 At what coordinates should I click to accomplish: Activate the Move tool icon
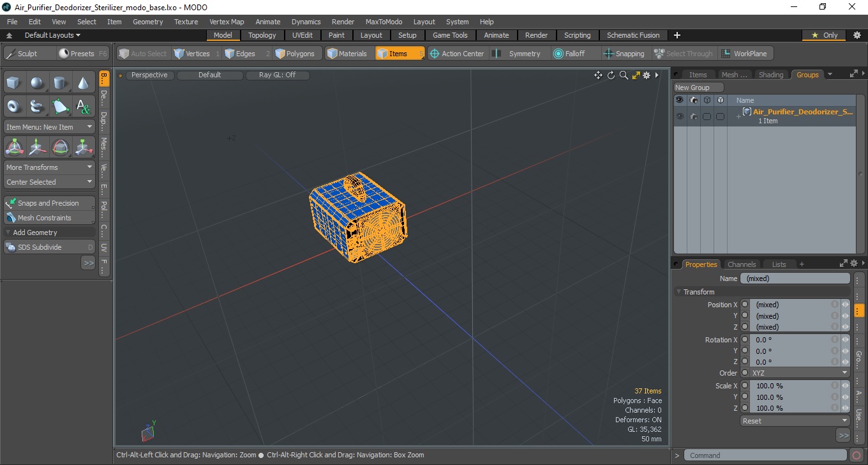pos(38,148)
